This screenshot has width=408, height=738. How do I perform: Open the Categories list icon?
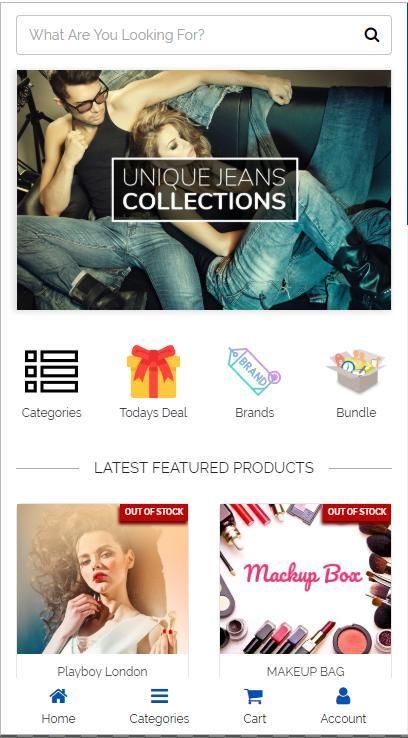(x=51, y=371)
